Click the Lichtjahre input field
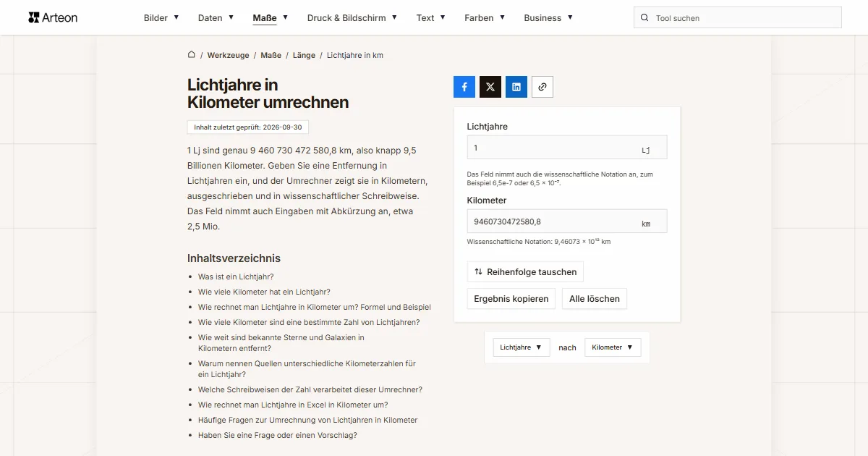This screenshot has width=868, height=456. [567, 148]
